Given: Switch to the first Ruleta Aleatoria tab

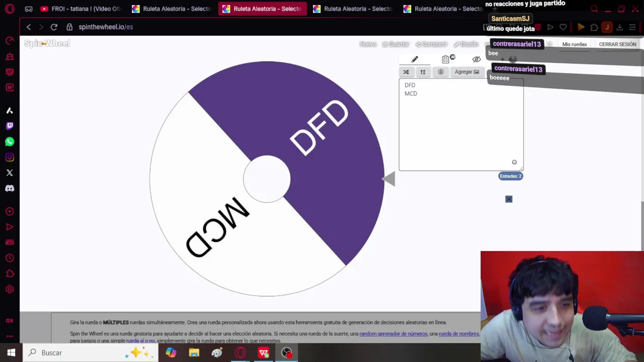Looking at the screenshot, I should (171, 9).
